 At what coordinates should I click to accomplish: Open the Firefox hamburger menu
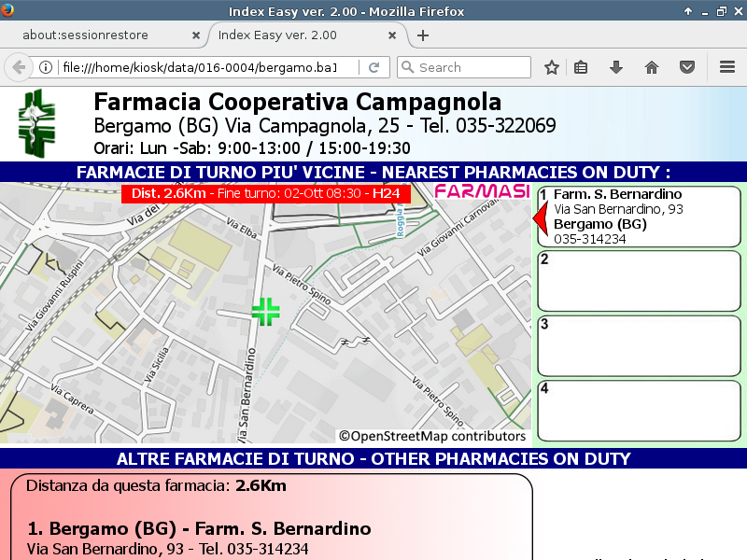tap(727, 67)
